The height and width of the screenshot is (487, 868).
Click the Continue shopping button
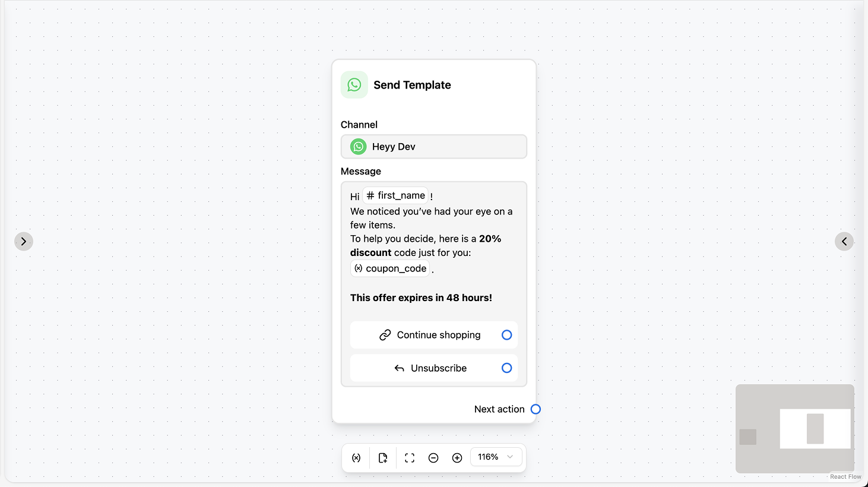coord(433,334)
